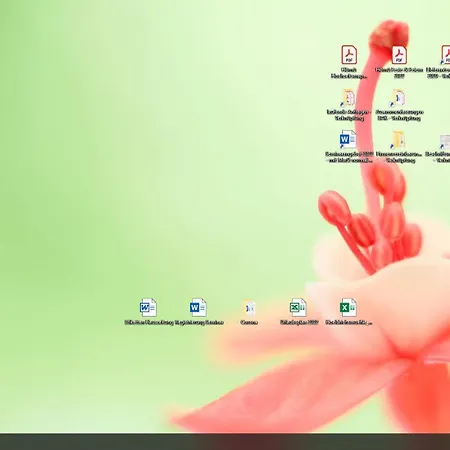Click the name label under the bottom-row folder
The image size is (450, 450).
click(x=249, y=322)
